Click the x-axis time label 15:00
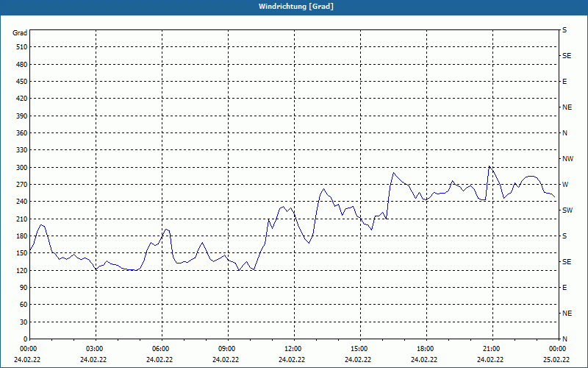Screen dimensions: 588x368 click(x=358, y=349)
